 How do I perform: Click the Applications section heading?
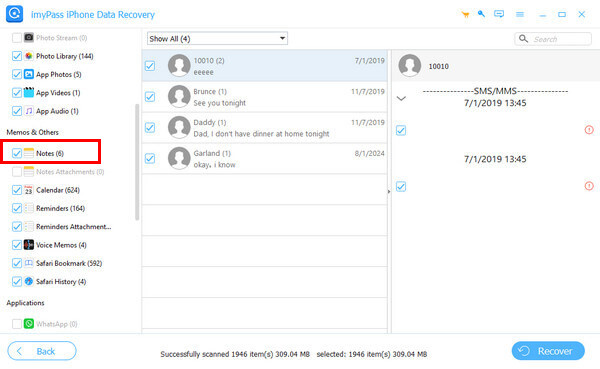click(25, 303)
